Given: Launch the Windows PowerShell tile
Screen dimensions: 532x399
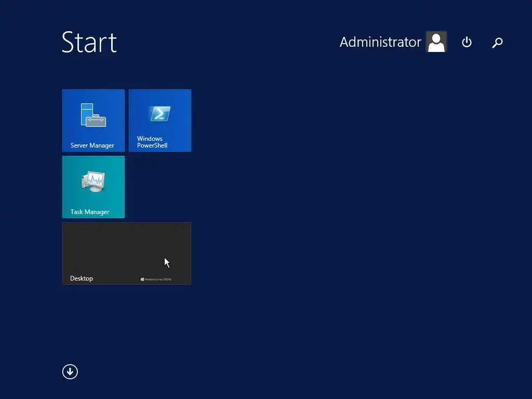Looking at the screenshot, I should point(160,121).
